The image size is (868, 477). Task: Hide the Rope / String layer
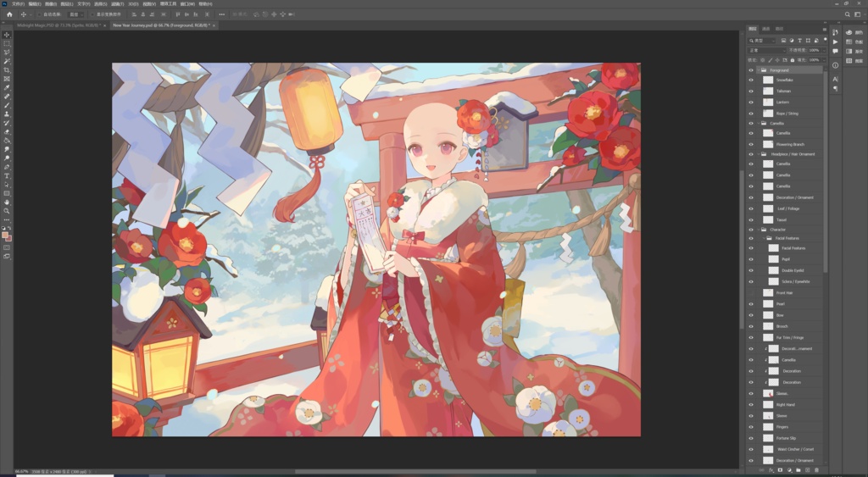click(751, 114)
